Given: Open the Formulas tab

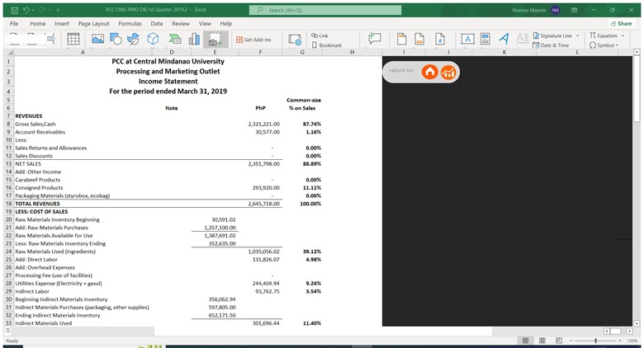Looking at the screenshot, I should [x=130, y=23].
